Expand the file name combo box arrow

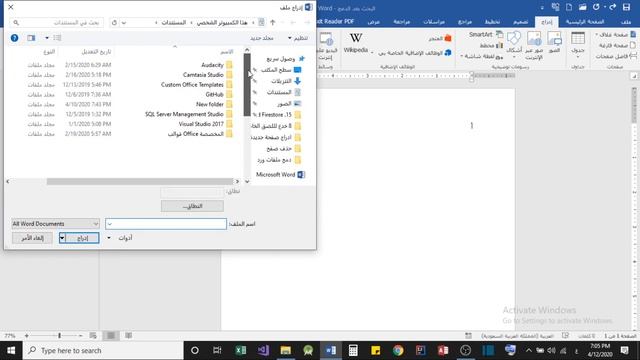pyautogui.click(x=110, y=224)
